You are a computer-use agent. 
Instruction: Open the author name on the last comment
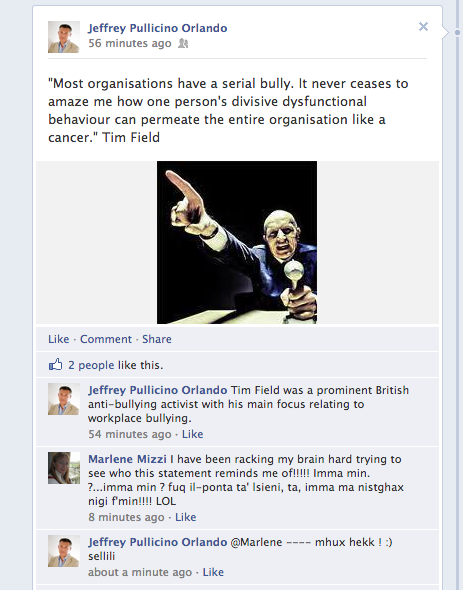tap(157, 542)
